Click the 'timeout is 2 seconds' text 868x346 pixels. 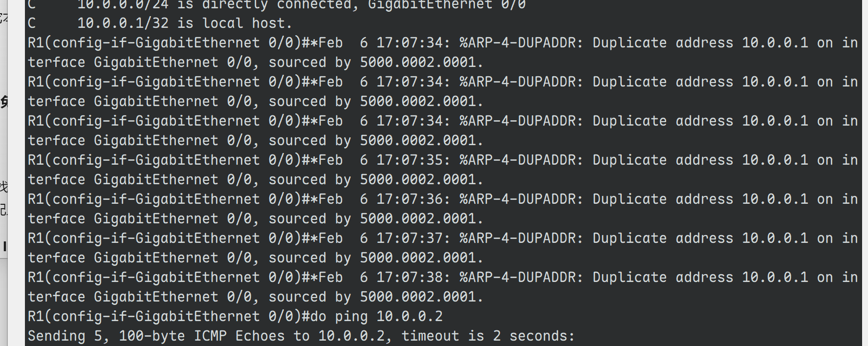pyautogui.click(x=488, y=336)
